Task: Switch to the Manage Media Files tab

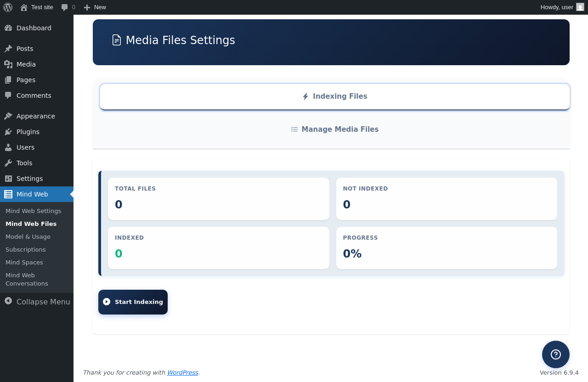Action: tap(334, 129)
